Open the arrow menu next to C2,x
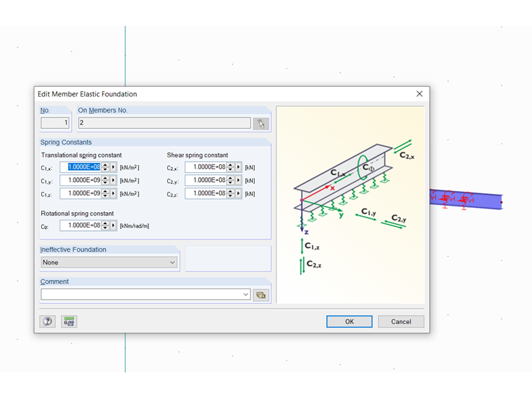Viewport: 532px width, 399px height. point(239,167)
